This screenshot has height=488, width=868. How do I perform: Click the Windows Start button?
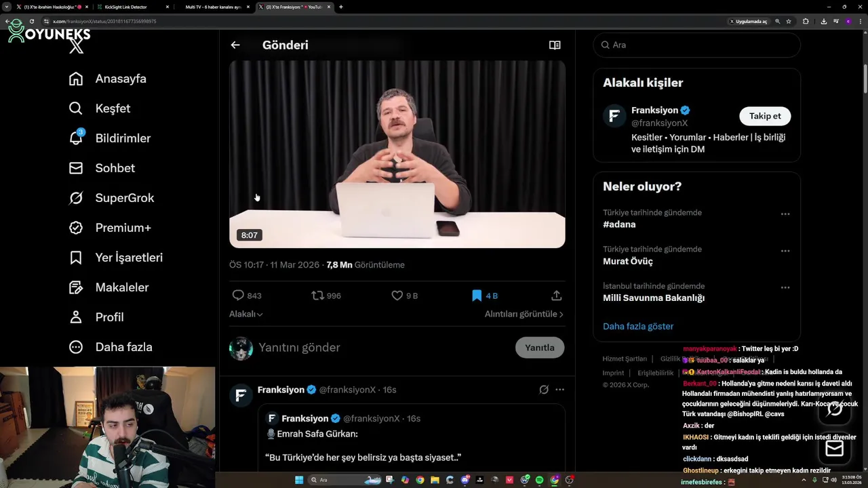tap(299, 480)
